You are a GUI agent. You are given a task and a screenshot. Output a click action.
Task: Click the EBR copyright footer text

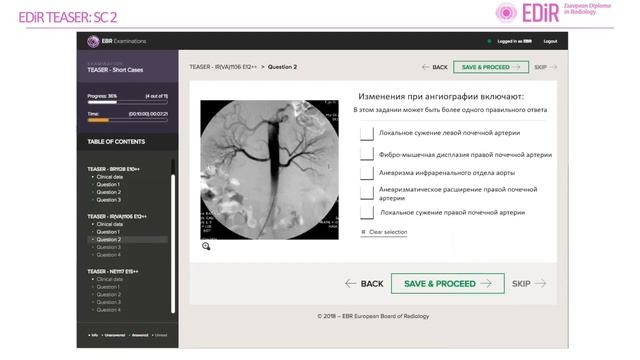(373, 316)
